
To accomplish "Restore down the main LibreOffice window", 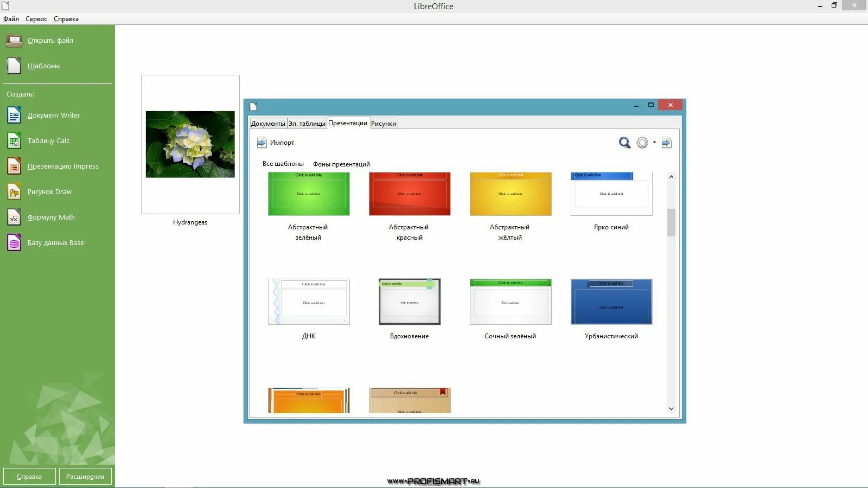I will pyautogui.click(x=834, y=5).
